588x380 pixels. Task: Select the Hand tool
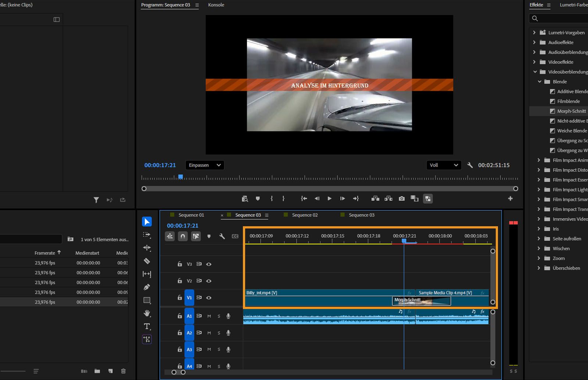(147, 313)
